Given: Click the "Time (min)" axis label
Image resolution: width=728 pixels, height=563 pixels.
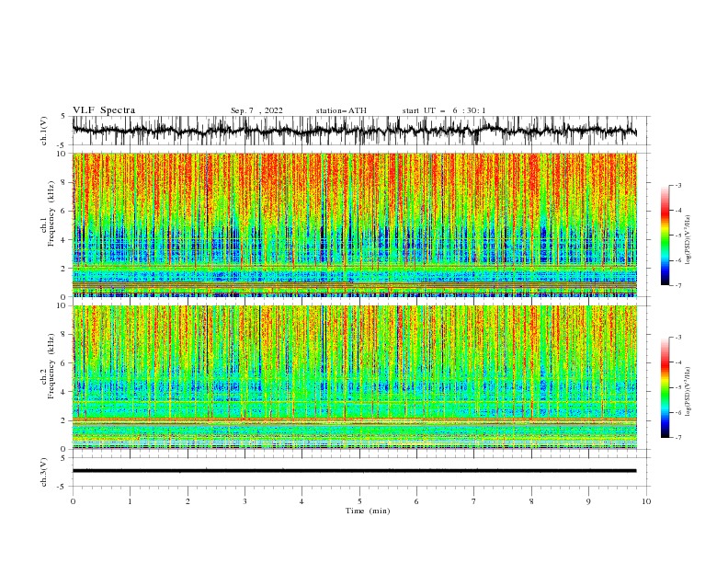Looking at the screenshot, I should (368, 511).
